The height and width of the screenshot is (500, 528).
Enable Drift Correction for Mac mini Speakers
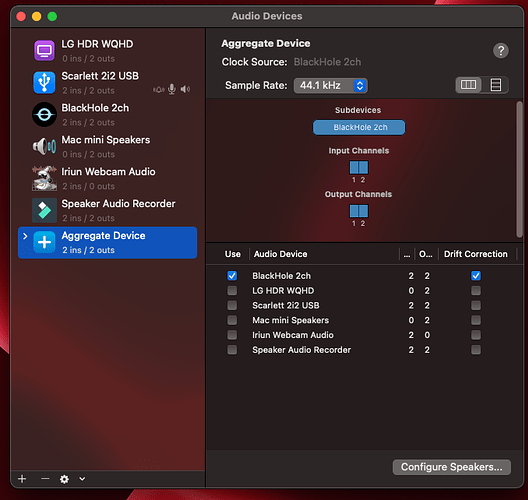point(476,320)
